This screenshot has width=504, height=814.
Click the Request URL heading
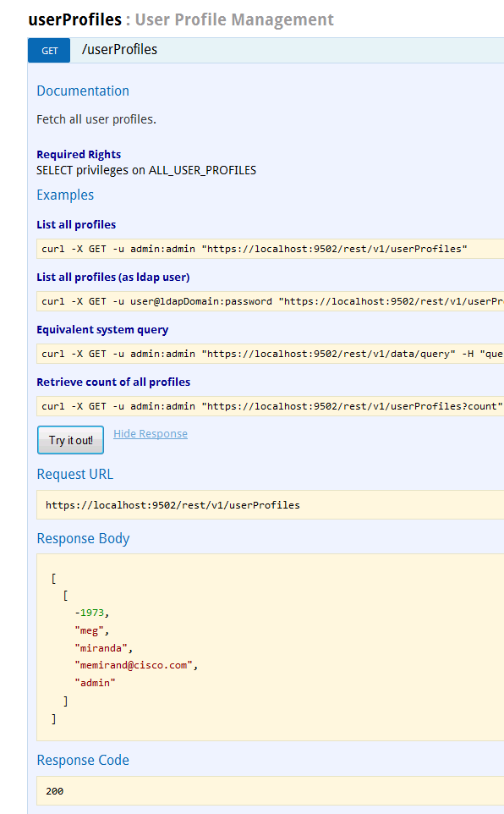click(x=74, y=474)
